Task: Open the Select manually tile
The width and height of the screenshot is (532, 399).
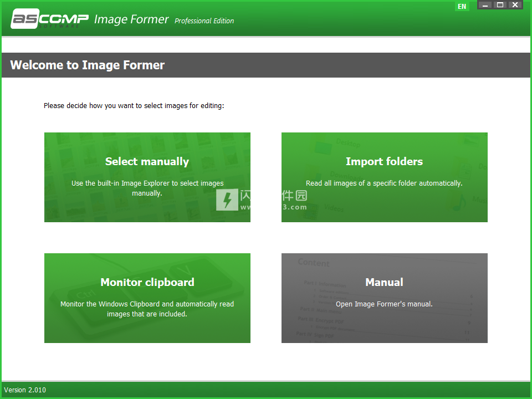Action: click(147, 177)
